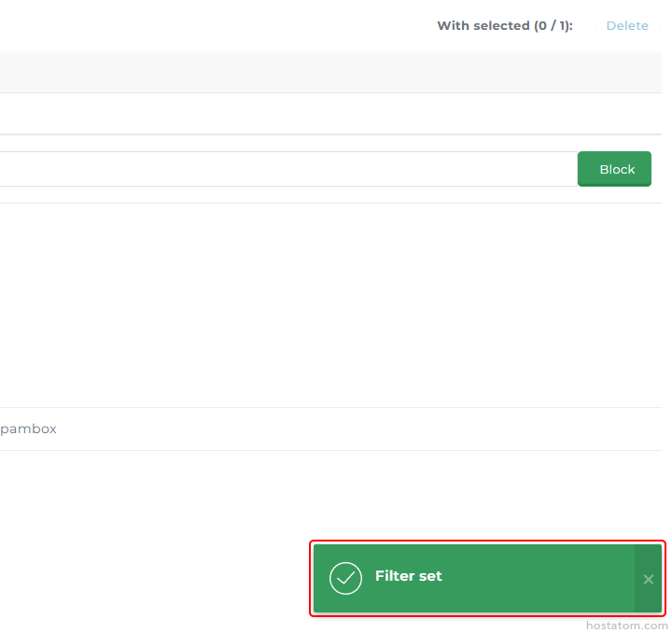
Task: Block the entered value using Block button
Action: click(614, 169)
